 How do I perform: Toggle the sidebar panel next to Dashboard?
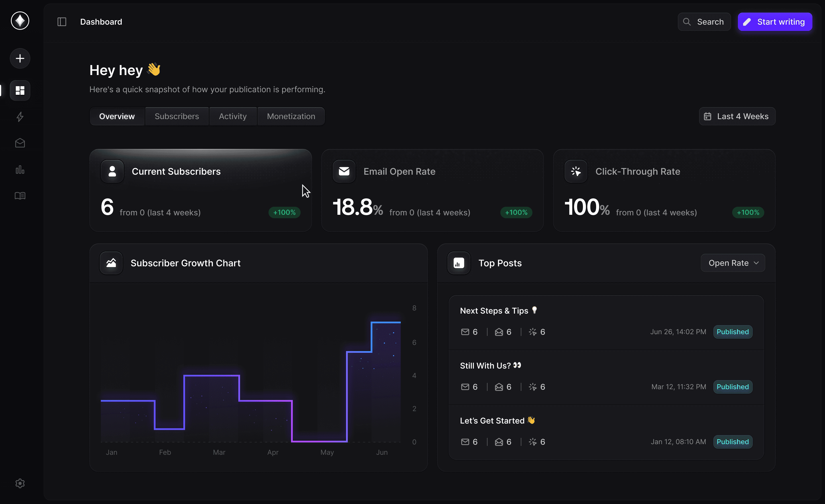(x=62, y=22)
